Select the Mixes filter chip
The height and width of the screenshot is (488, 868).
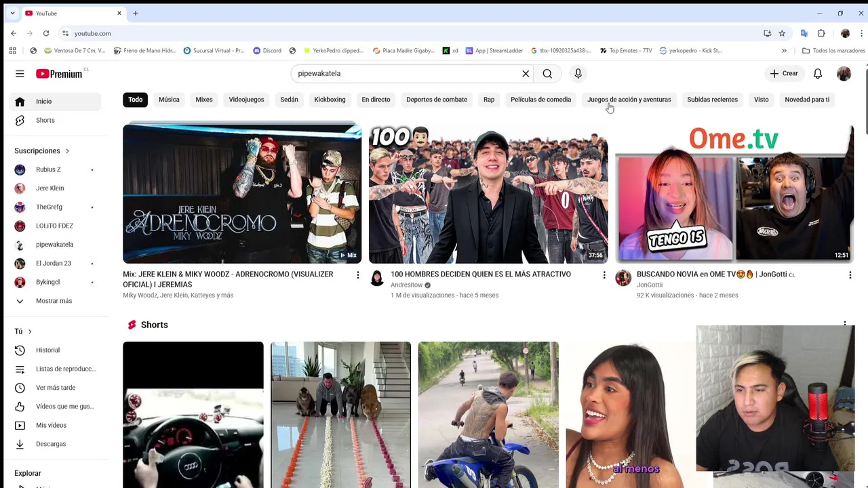(204, 100)
